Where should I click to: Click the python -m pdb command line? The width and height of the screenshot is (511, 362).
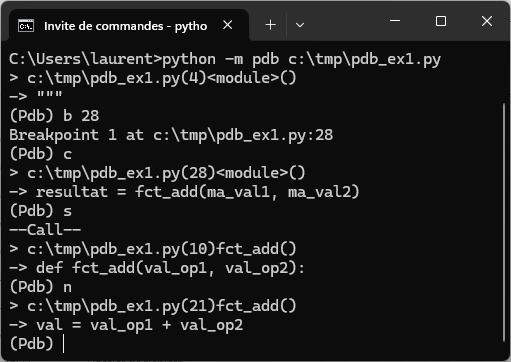[x=225, y=59]
